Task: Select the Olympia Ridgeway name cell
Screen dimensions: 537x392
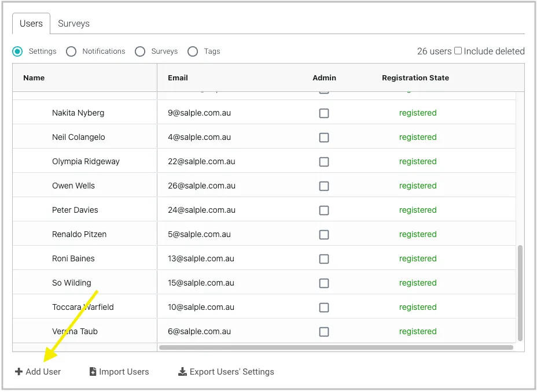Action: (x=84, y=161)
